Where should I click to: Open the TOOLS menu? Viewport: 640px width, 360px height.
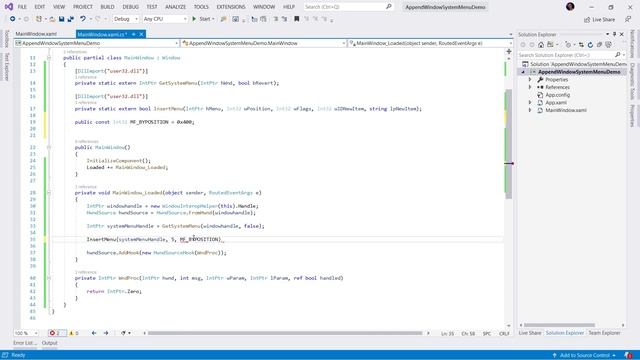point(201,7)
